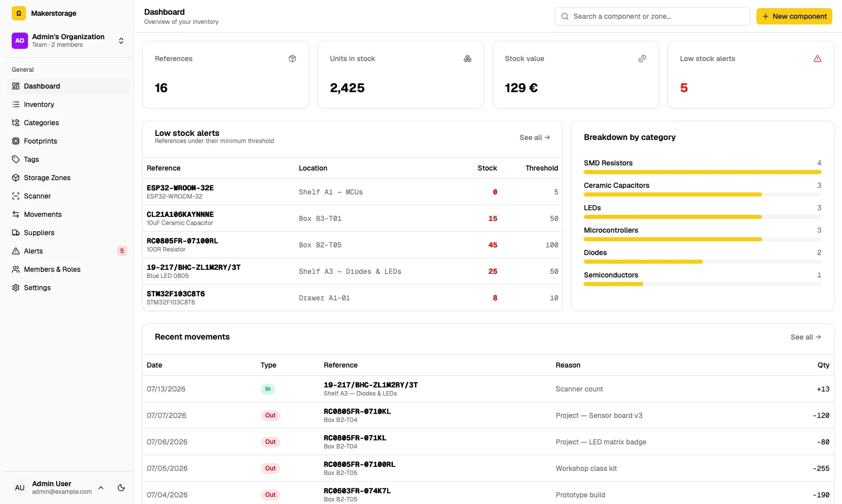The image size is (842, 504).
Task: Expand the Admin's Organization switcher
Action: click(68, 40)
